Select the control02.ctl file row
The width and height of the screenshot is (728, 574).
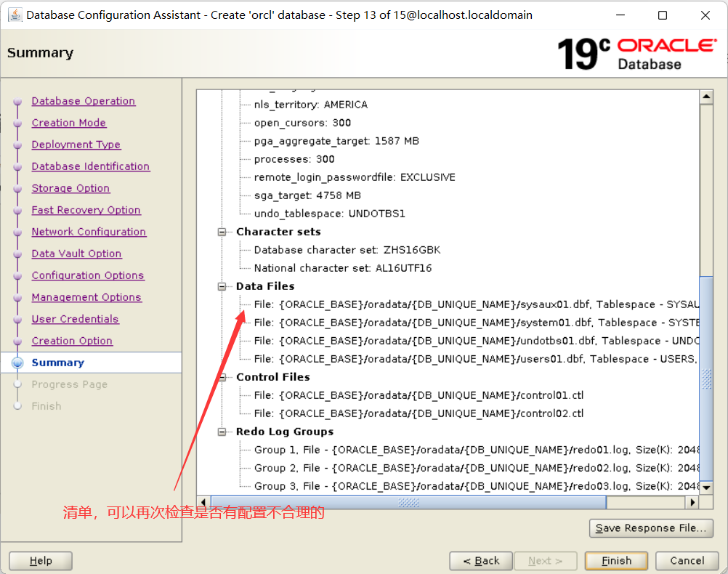418,413
